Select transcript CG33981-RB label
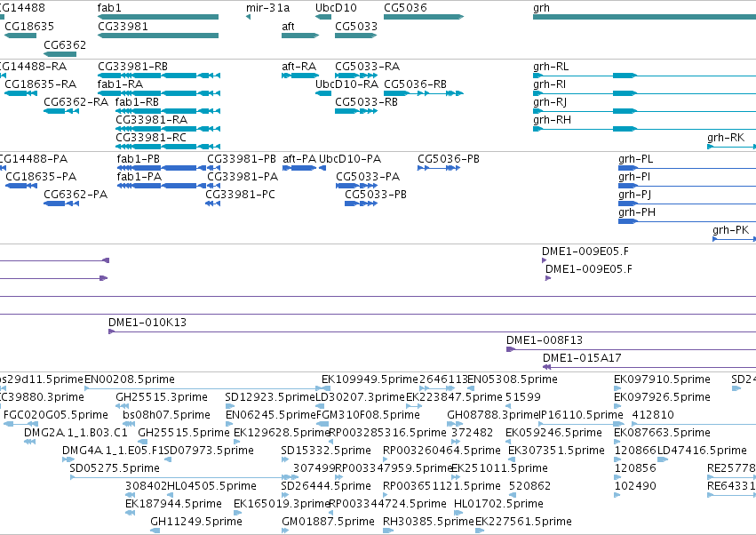Screen dimensions: 756x535 click(132, 66)
